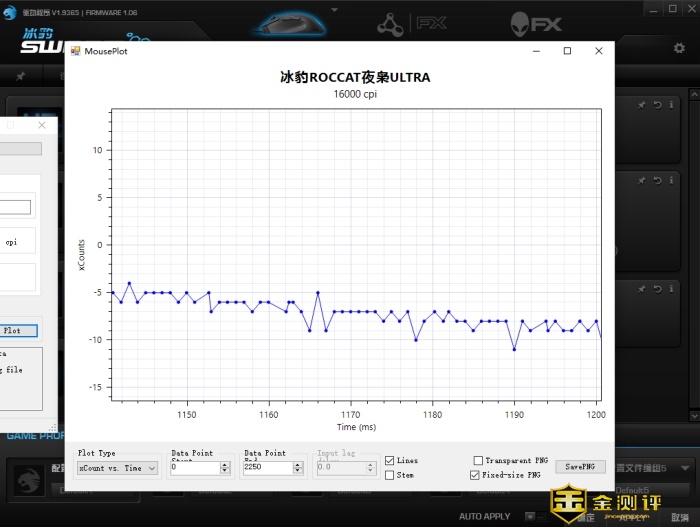Viewport: 700px width, 527px height.
Task: Click the resize grip of left window
Action: 53,427
